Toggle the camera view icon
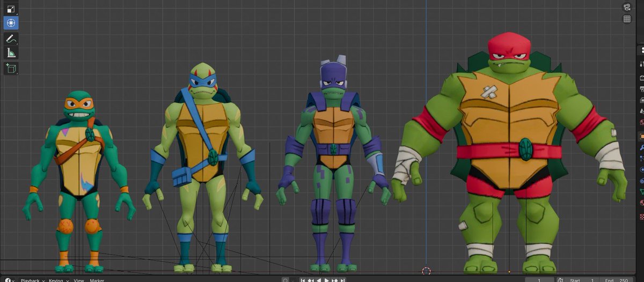The height and width of the screenshot is (282, 644). (626, 7)
